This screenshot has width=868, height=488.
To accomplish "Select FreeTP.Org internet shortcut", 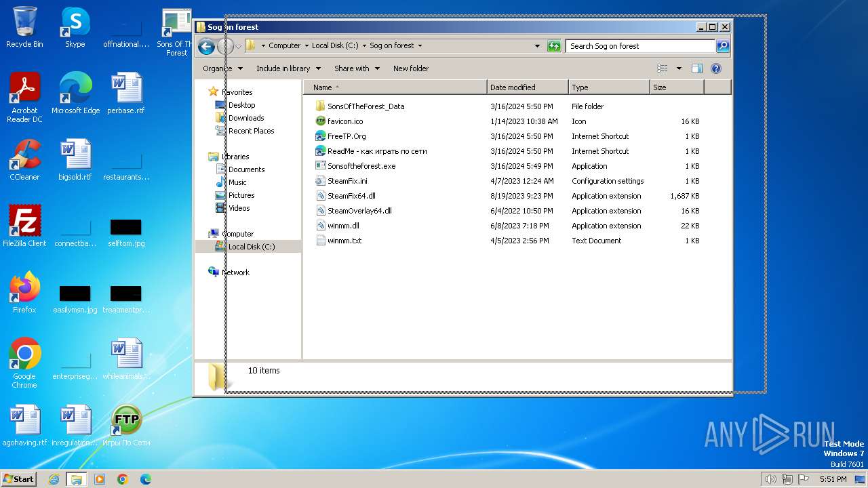I will (340, 136).
